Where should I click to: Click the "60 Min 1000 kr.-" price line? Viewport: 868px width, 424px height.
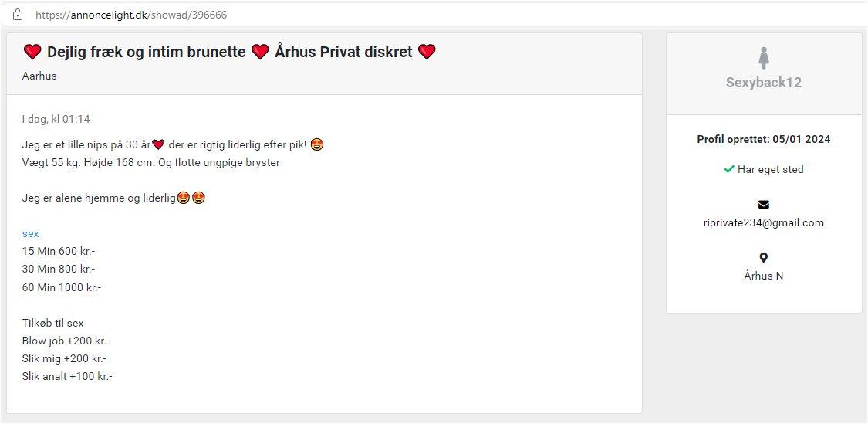pos(62,287)
